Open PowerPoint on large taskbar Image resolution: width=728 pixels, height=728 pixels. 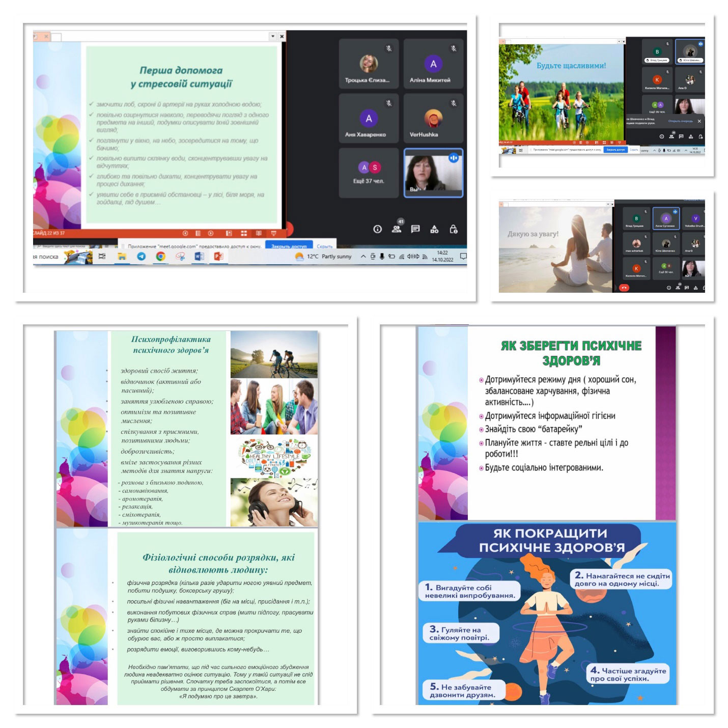point(218,257)
